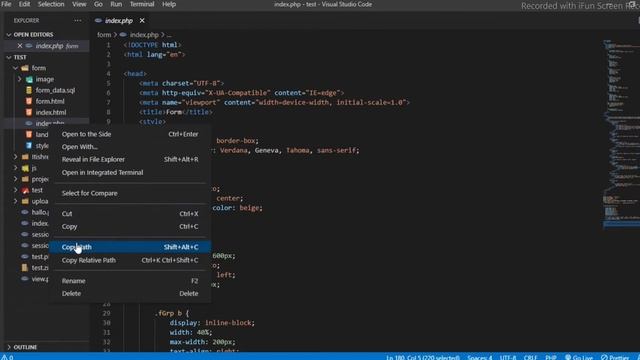Open the Go menu
The width and height of the screenshot is (640, 360).
pos(98,4)
